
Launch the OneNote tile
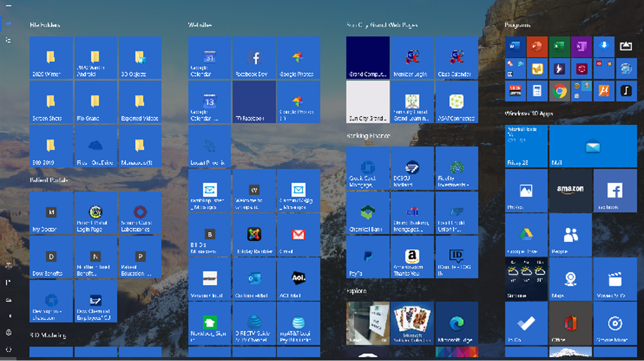point(581,46)
